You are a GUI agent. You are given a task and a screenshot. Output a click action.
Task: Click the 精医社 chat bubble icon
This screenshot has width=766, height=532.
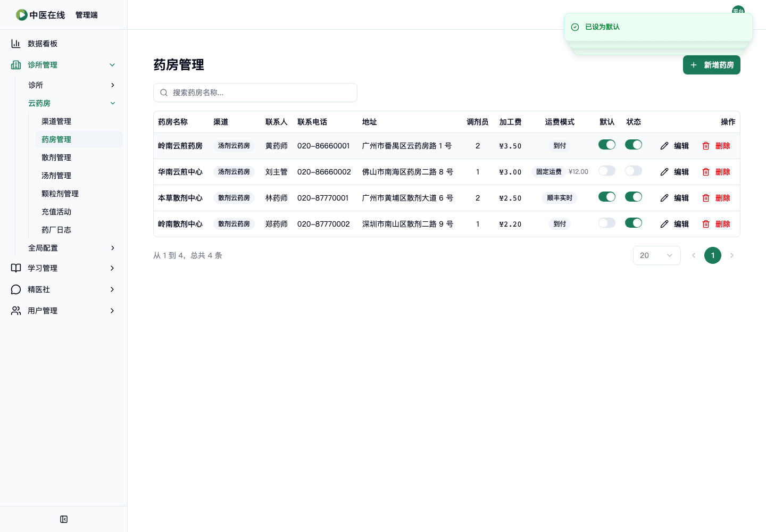[16, 289]
